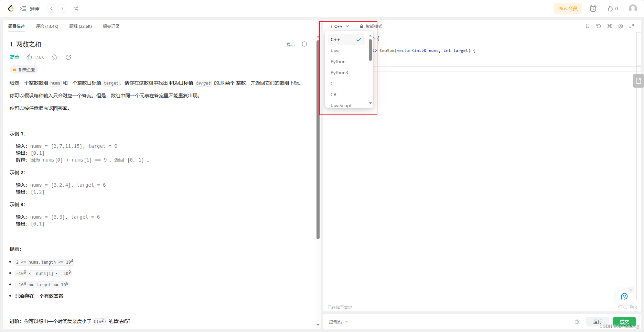This screenshot has width=644, height=332.
Task: Click the 相关企业 tag
Action: (x=24, y=69)
